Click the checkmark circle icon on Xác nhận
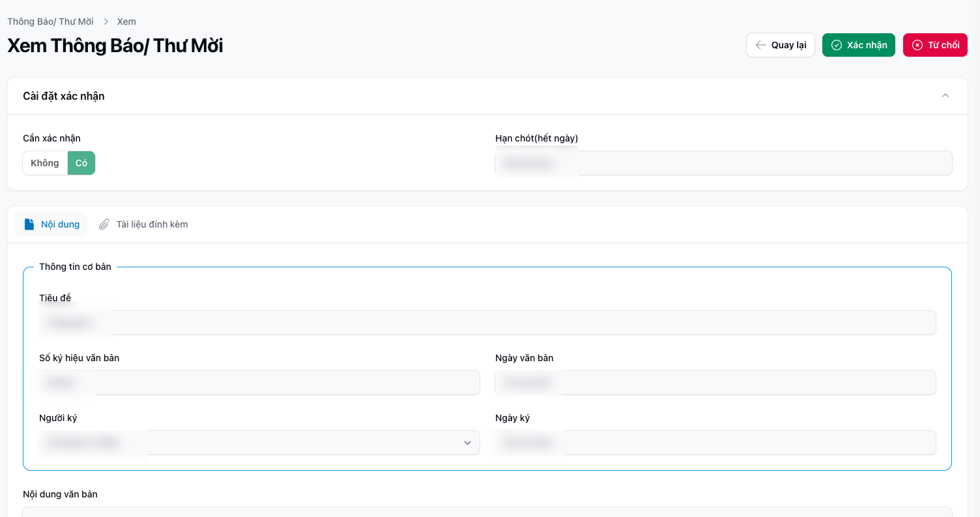980x517 pixels. pyautogui.click(x=836, y=45)
